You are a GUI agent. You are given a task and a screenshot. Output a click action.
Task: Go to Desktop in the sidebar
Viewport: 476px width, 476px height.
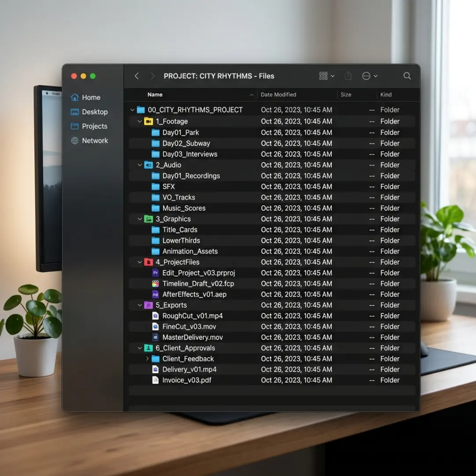click(95, 112)
